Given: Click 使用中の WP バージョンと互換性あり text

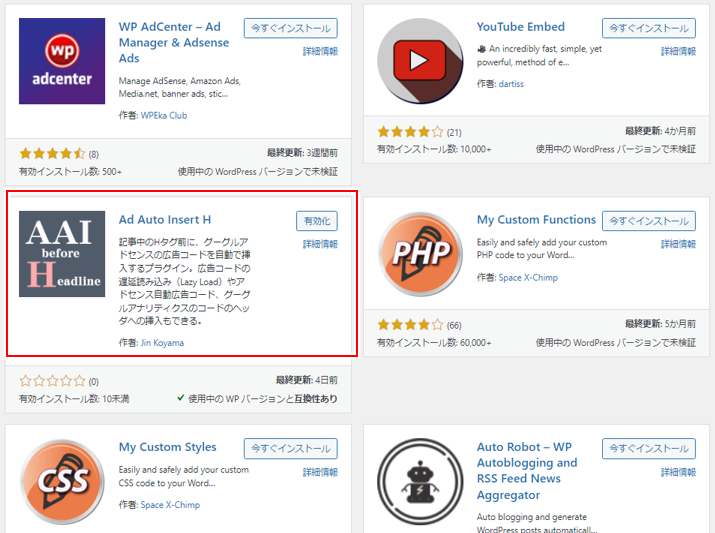Looking at the screenshot, I should click(x=263, y=399).
